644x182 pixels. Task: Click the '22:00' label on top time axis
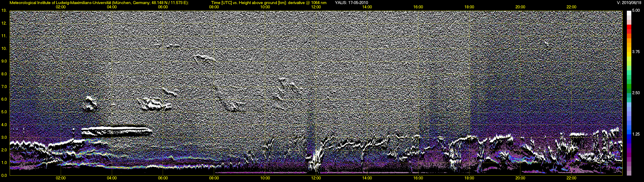[571, 7]
